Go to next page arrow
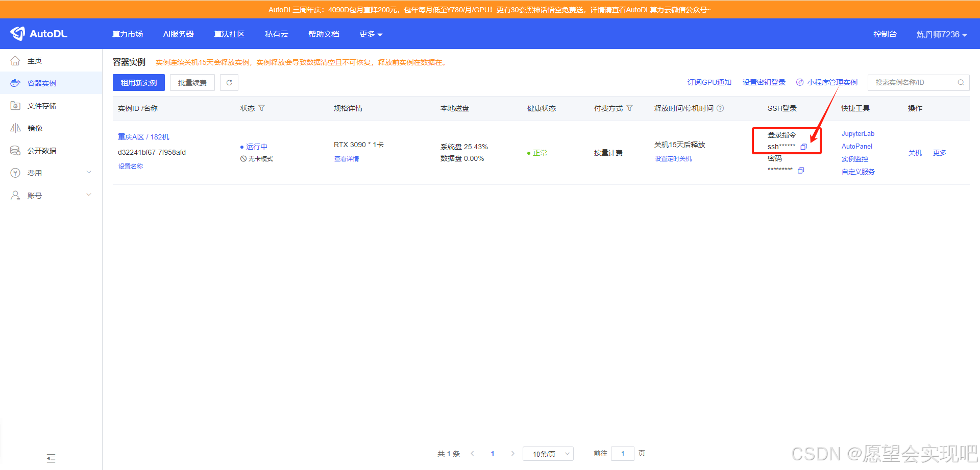The width and height of the screenshot is (980, 470). [x=512, y=454]
